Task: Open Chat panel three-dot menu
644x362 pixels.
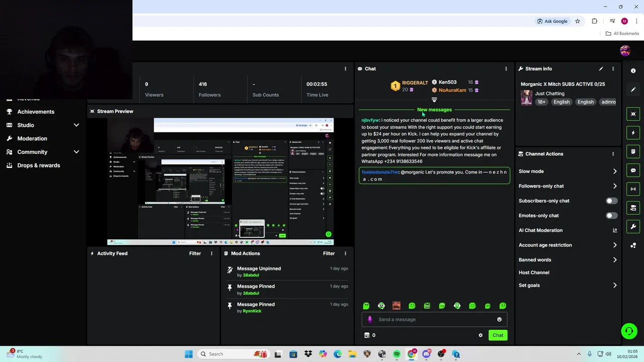Action: [x=506, y=68]
